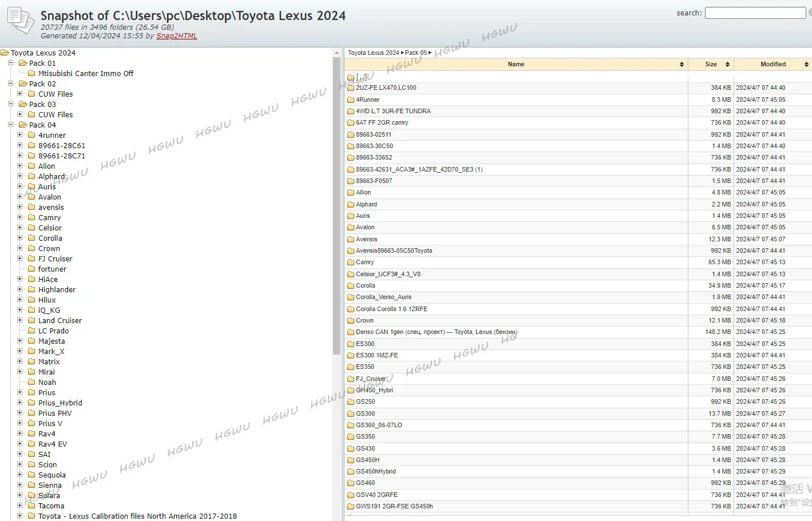Collapse the Pack 04 tree node
Image resolution: width=812 pixels, height=521 pixels.
10,125
